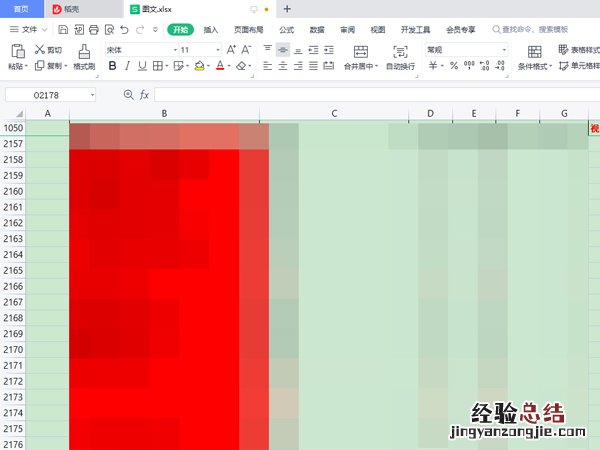Click the Cut (剪切) scissors icon
This screenshot has width=600, height=450.
pos(40,49)
